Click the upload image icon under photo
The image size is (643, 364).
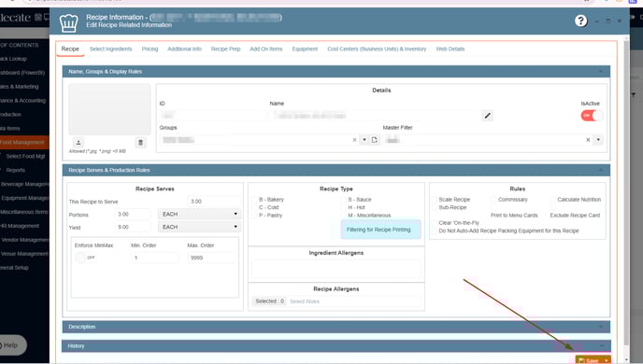point(79,143)
